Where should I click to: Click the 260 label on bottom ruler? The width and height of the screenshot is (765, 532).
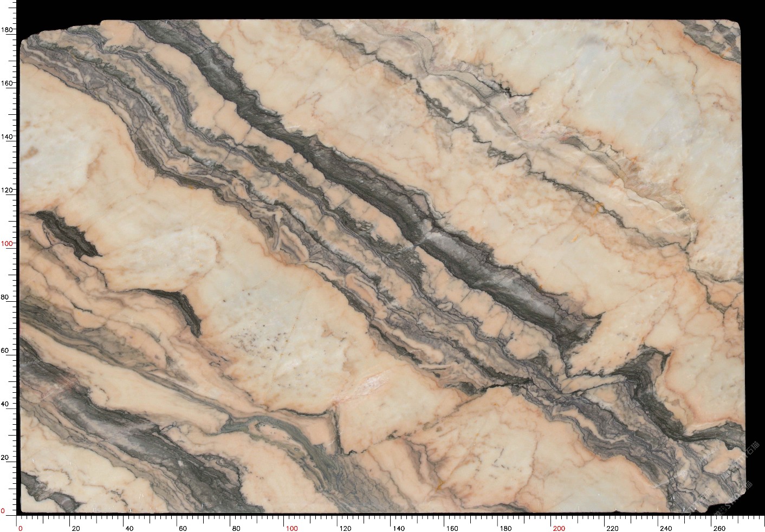coord(719,528)
